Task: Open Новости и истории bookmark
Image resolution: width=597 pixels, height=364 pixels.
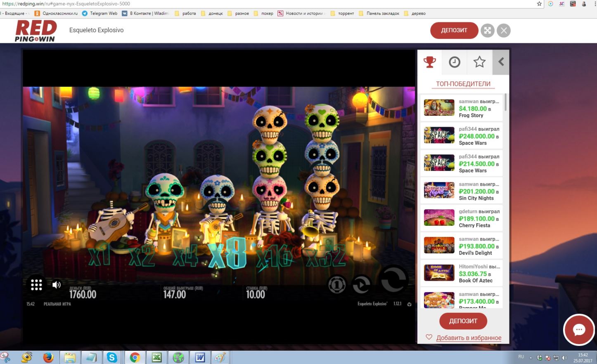Action: point(301,13)
